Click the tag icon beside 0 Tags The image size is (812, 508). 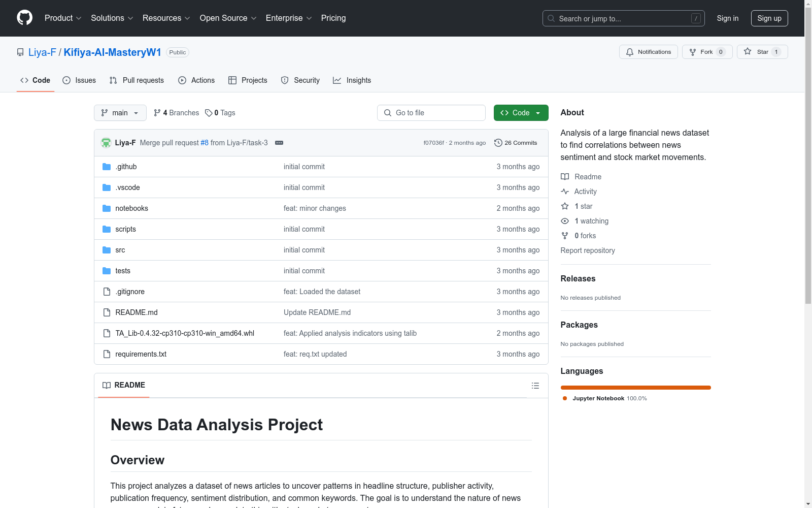click(209, 113)
